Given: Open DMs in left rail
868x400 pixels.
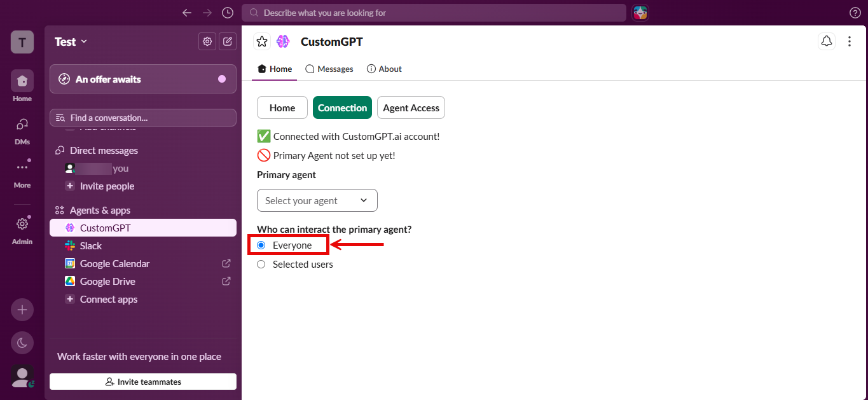Looking at the screenshot, I should pos(22,130).
